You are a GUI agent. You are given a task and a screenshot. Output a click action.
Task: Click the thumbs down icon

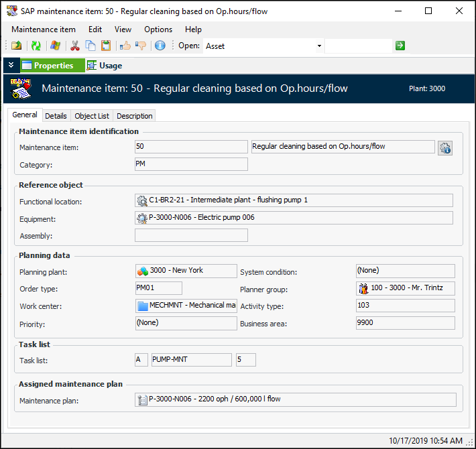pos(141,46)
